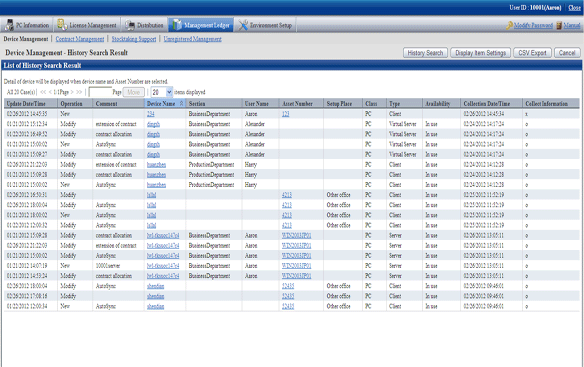Open device link in 02/26/2012 21:22:03 Harry row
The height and width of the screenshot is (367, 584).
156,165
